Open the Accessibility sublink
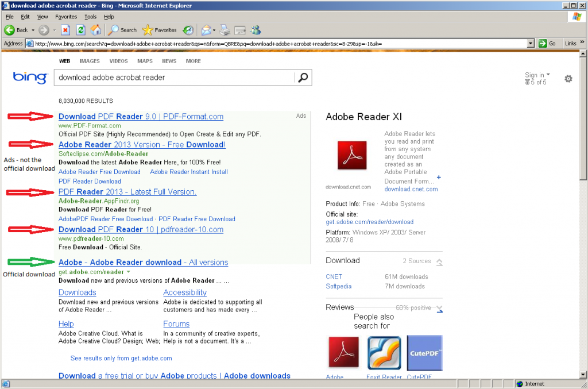The height and width of the screenshot is (389, 588). tap(185, 292)
